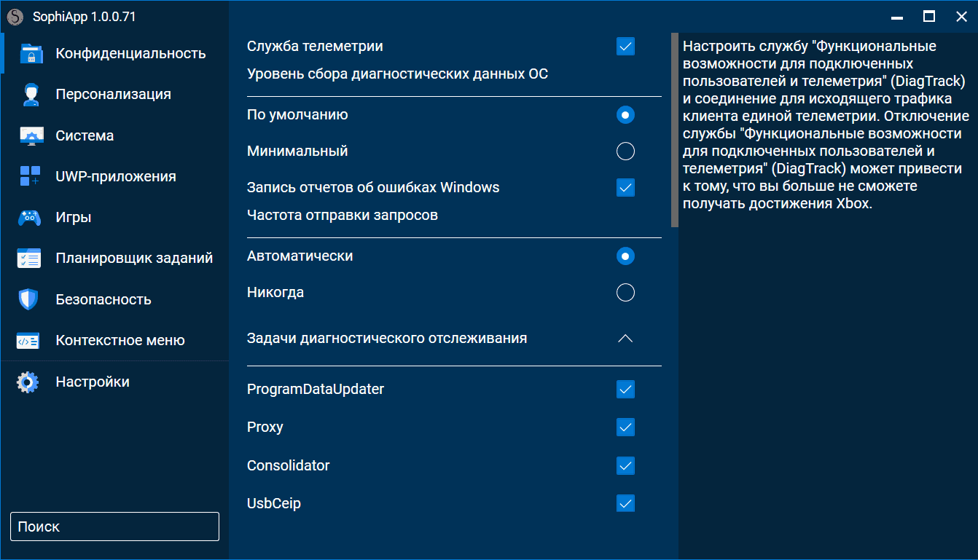Image resolution: width=978 pixels, height=560 pixels.
Task: Click the Настройки gear icon
Action: coord(28,382)
